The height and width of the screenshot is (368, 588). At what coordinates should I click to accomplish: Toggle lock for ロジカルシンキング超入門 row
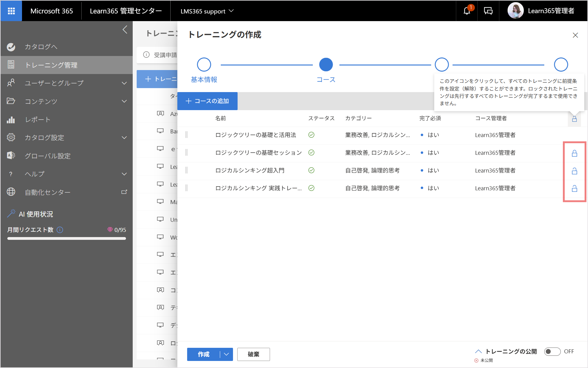[x=574, y=171]
